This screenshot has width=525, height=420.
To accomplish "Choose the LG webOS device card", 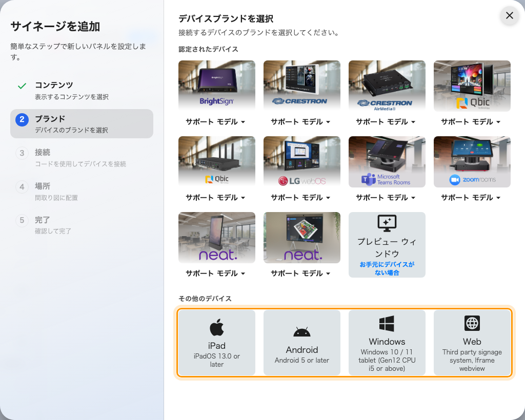I will tap(301, 162).
